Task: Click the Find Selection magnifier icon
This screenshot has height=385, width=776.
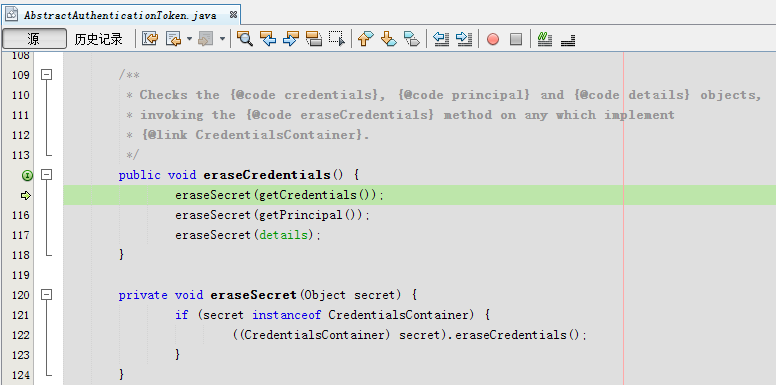Action: tap(244, 39)
